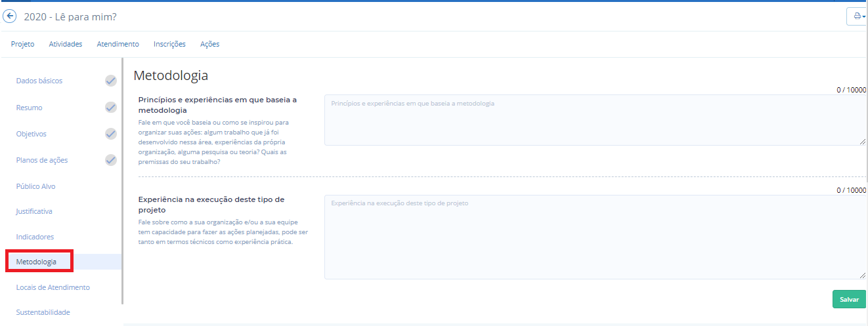868x326 pixels.
Task: Open the Ações menu
Action: pyautogui.click(x=209, y=44)
